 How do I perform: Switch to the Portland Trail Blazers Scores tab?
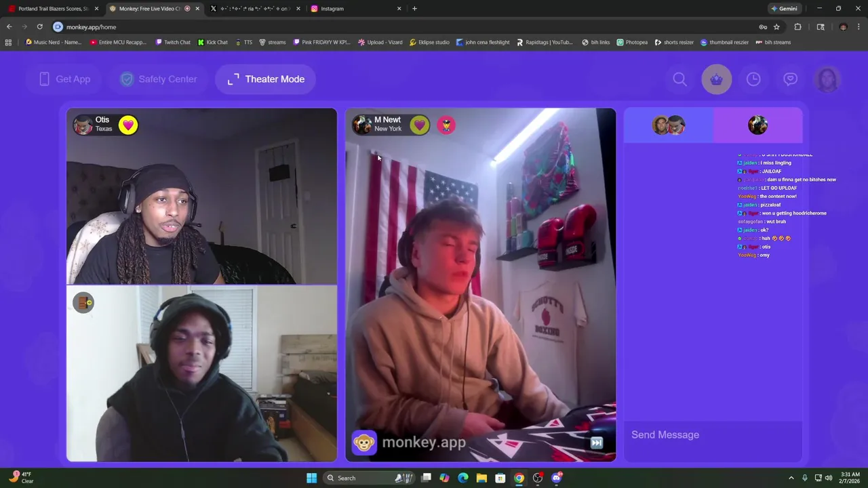coord(54,9)
